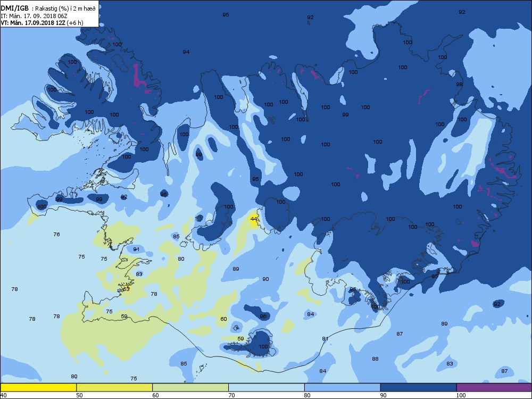The image size is (532, 399).
Task: Click the purple above-100 legend swatch
Action: tap(494, 387)
